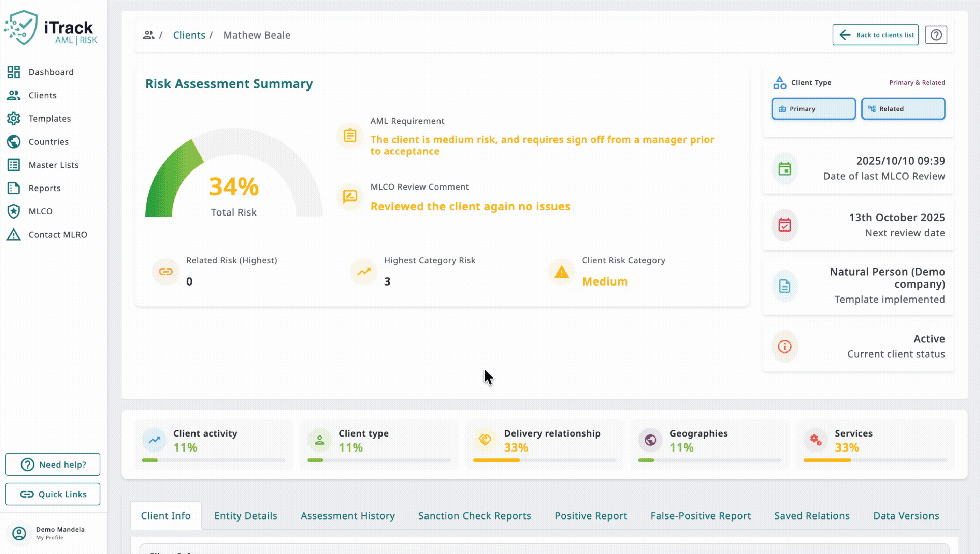Select the Related client type toggle

tap(903, 109)
